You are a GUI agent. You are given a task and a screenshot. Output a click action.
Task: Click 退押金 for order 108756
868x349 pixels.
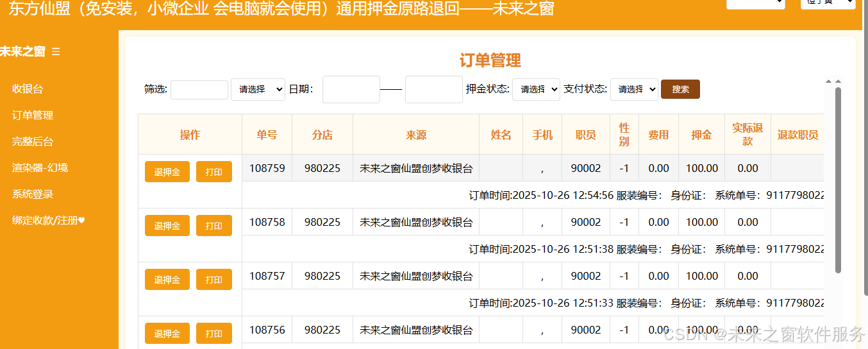coord(167,334)
